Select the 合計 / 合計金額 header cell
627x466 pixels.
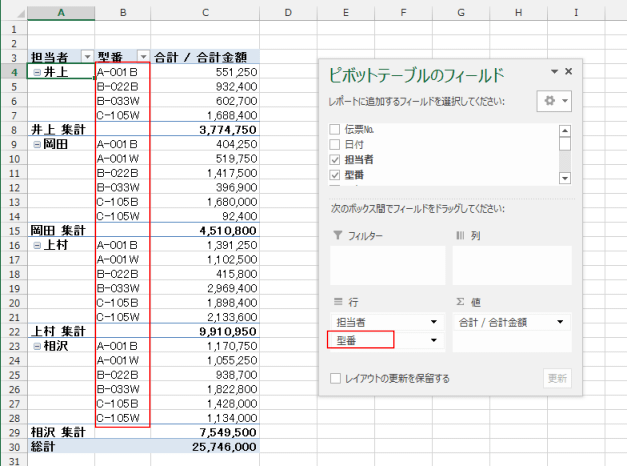pos(205,57)
